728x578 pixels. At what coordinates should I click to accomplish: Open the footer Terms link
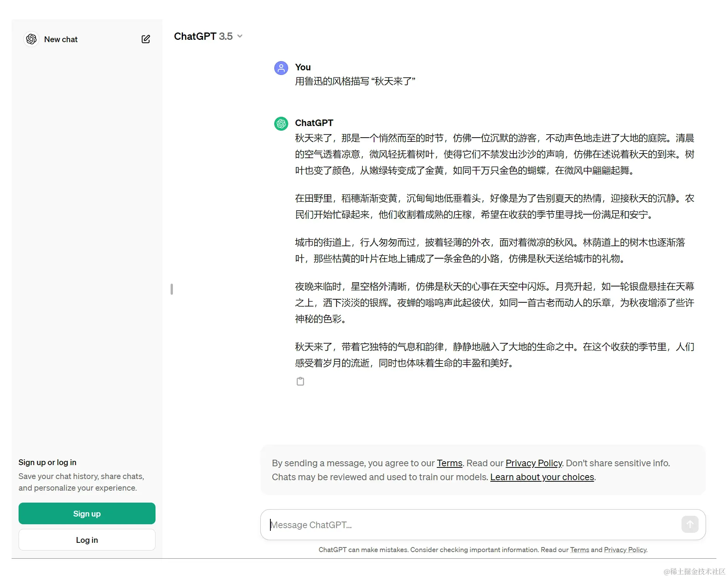[x=579, y=550]
